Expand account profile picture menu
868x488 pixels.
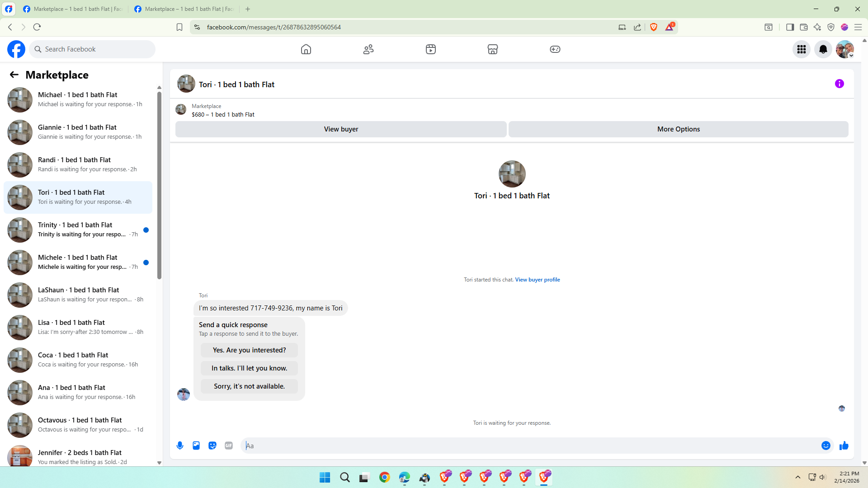coord(844,49)
